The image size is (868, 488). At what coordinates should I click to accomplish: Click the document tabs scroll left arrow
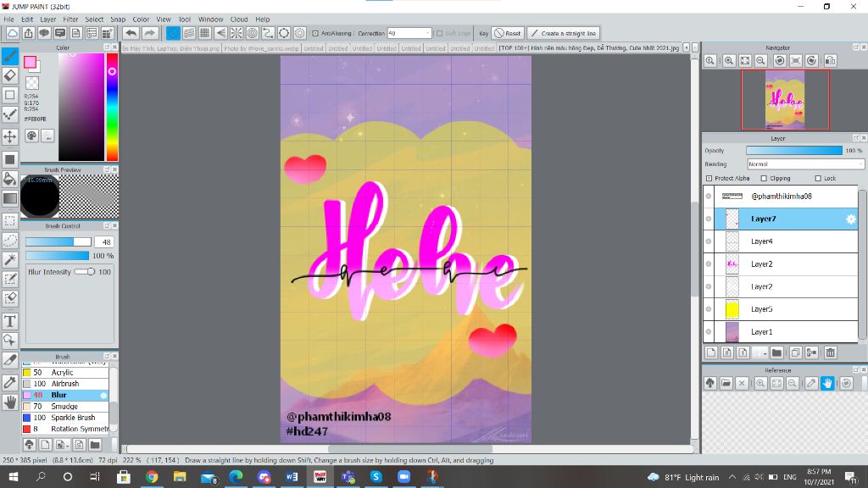(x=687, y=48)
